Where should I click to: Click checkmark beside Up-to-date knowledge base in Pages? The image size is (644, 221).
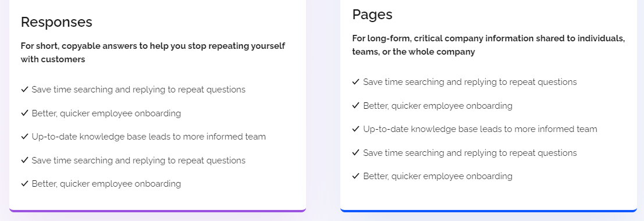[356, 129]
